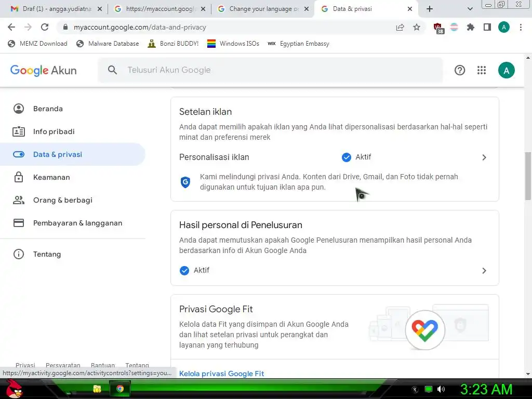The image size is (532, 399).
Task: Click the Kelola privasi Google Fit link
Action: 221,374
